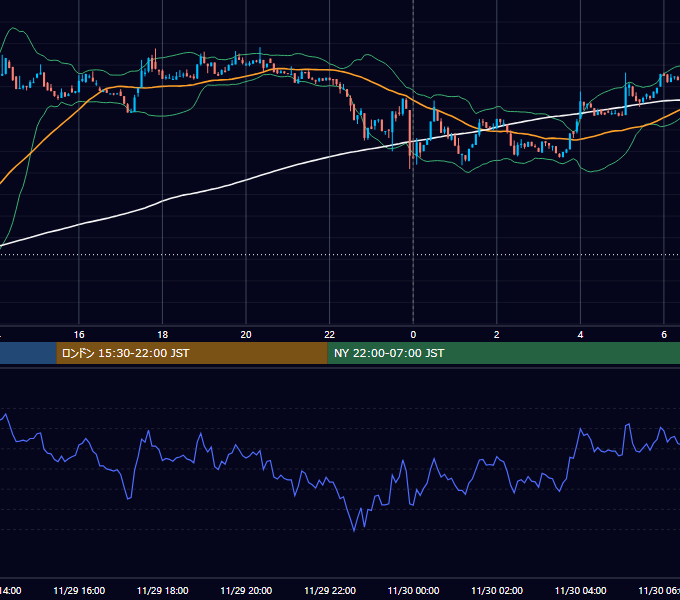The width and height of the screenshot is (680, 600).
Task: Click the 22 hour label on price chart axis
Action: [330, 335]
